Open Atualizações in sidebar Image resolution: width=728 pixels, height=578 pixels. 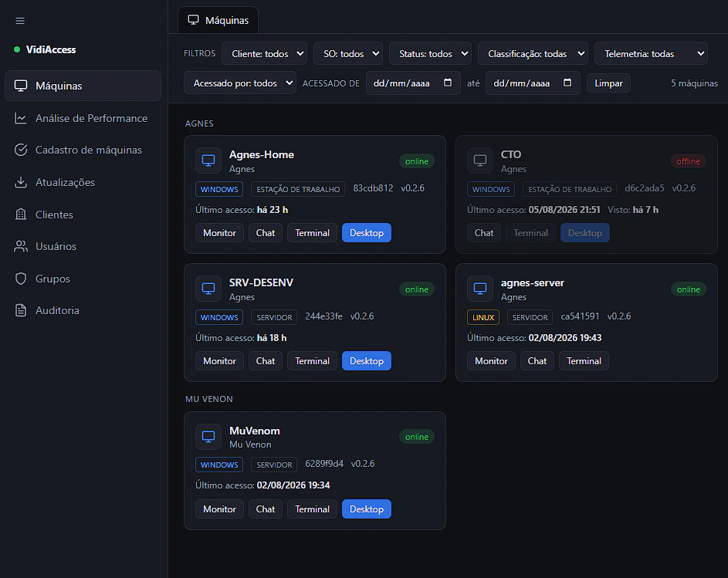pyautogui.click(x=83, y=182)
